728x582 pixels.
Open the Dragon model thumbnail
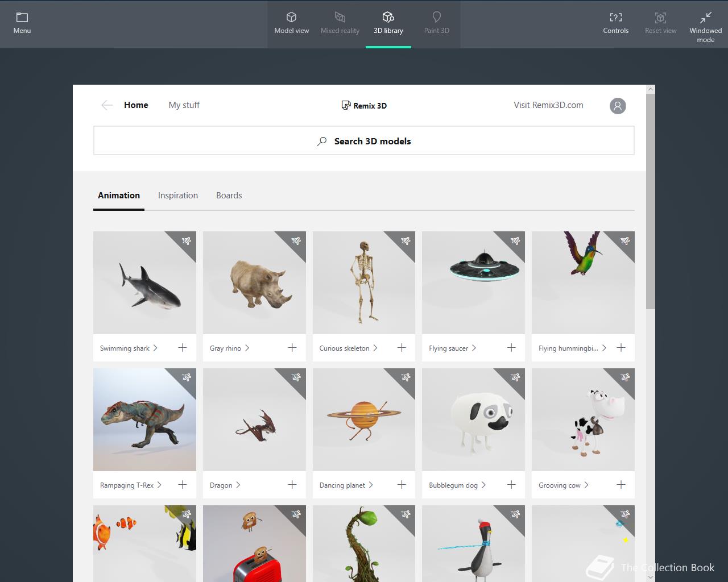(x=254, y=419)
